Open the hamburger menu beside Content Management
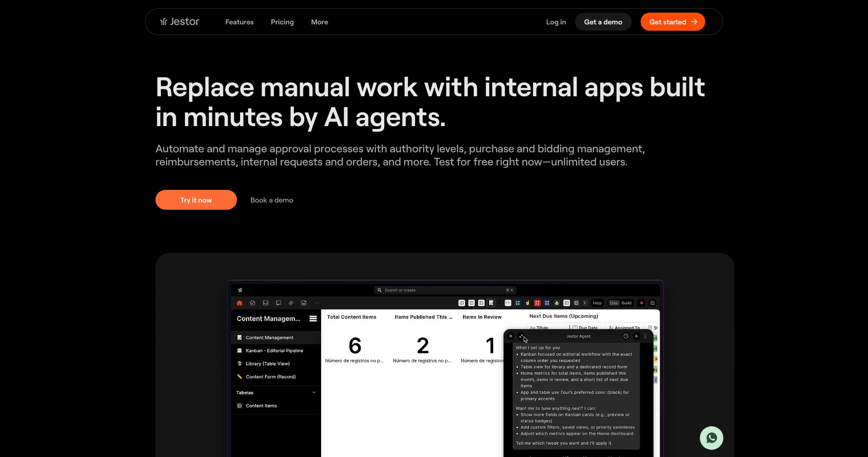 click(x=313, y=319)
